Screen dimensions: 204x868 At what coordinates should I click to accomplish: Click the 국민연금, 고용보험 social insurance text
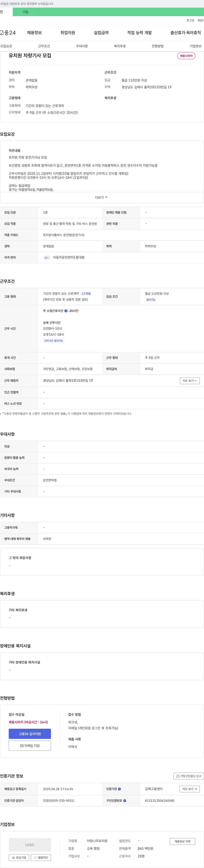68,369
